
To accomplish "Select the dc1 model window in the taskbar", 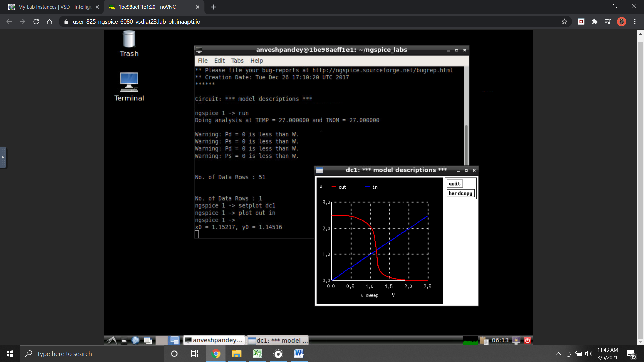I will click(x=278, y=340).
